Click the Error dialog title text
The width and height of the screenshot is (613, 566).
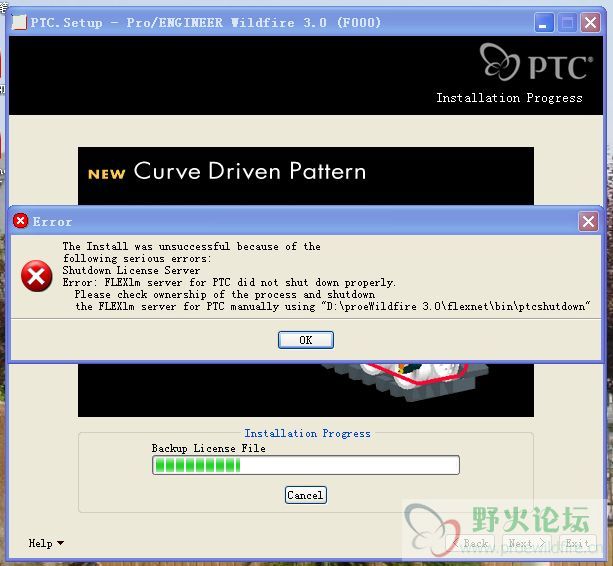[x=52, y=222]
